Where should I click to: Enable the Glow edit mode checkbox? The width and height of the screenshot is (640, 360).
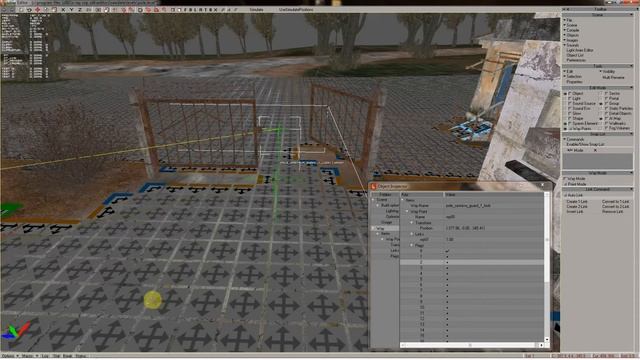pyautogui.click(x=570, y=113)
